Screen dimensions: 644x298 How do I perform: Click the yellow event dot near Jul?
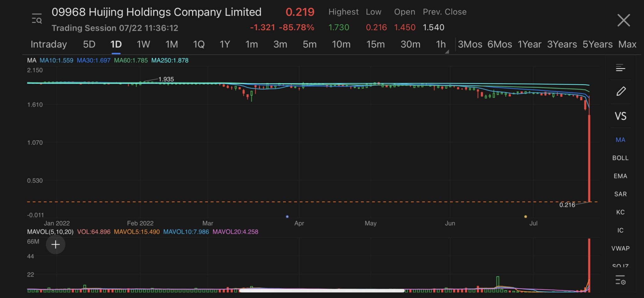[525, 216]
